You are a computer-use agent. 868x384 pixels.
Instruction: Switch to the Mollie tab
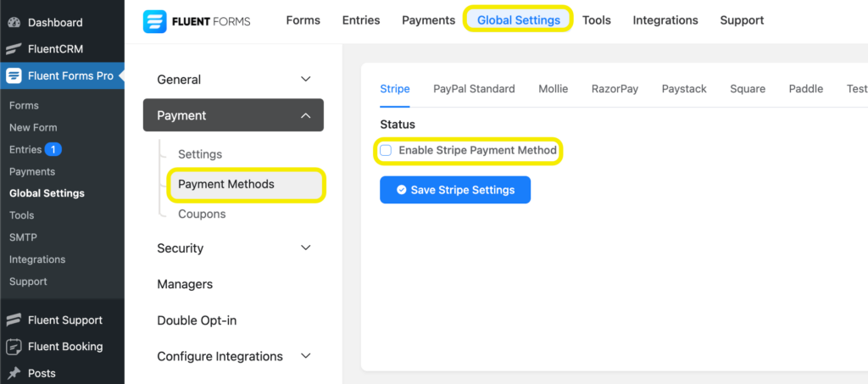pyautogui.click(x=553, y=89)
